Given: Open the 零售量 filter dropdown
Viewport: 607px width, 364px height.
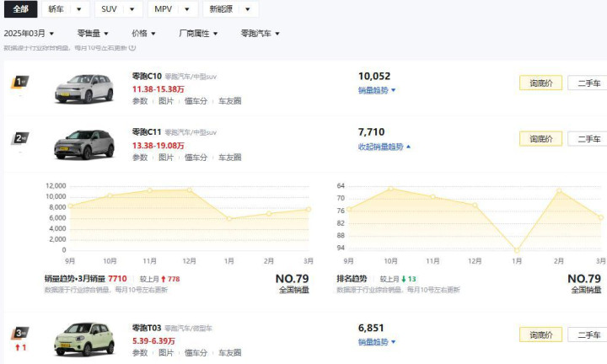Looking at the screenshot, I should click(x=93, y=34).
